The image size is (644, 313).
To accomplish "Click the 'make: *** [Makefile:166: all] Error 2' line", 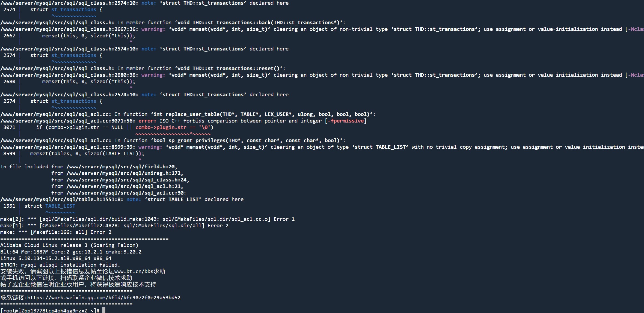I will tap(56, 232).
